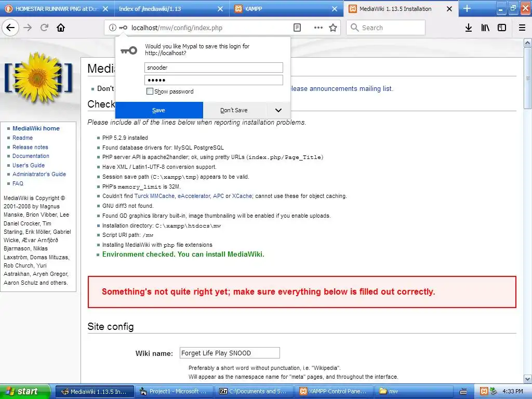Close the Index of /mediawiki/1.13 tab

pos(220,9)
